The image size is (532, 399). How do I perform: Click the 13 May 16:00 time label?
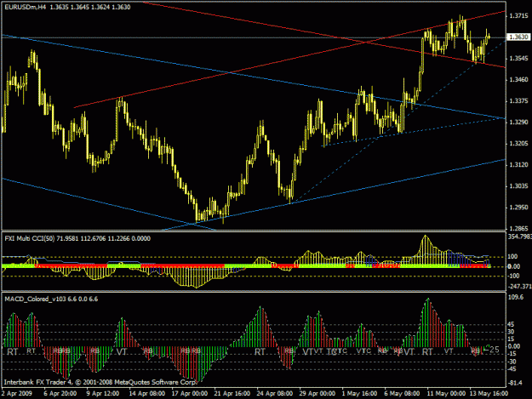(x=489, y=394)
